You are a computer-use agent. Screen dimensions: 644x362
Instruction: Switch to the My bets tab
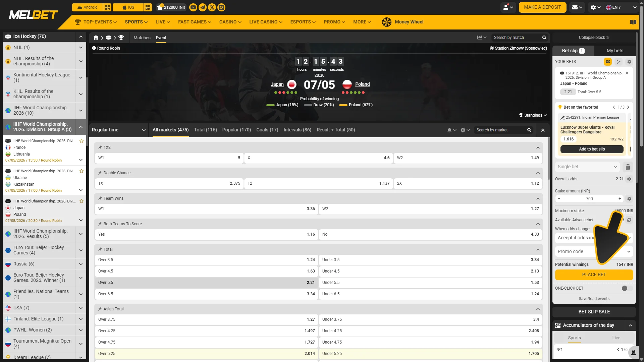[615, 51]
